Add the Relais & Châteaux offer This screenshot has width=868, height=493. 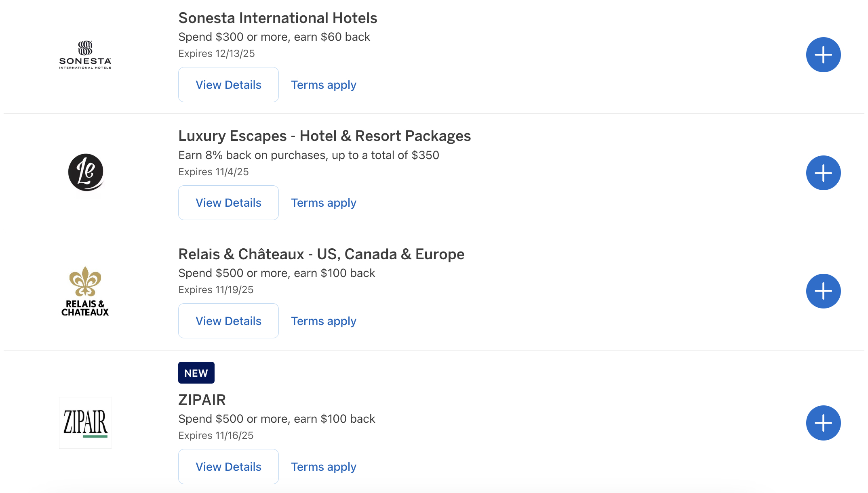pyautogui.click(x=823, y=291)
